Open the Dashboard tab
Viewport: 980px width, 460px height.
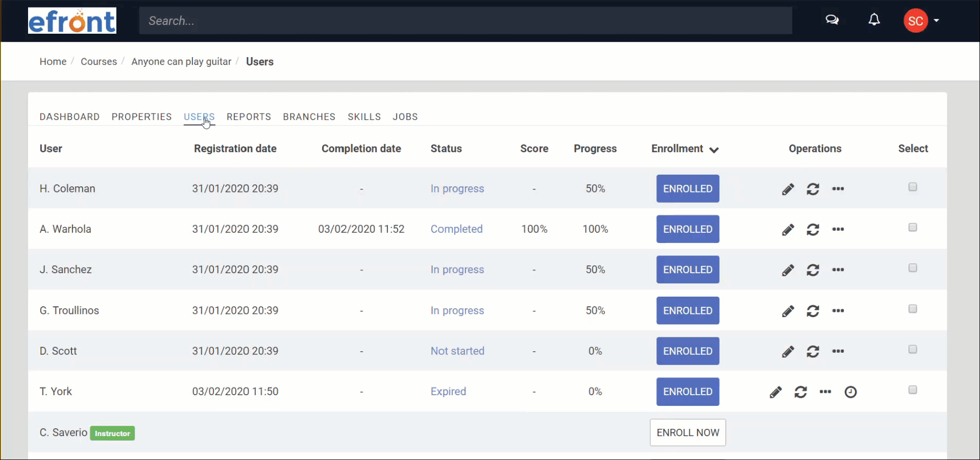click(69, 117)
